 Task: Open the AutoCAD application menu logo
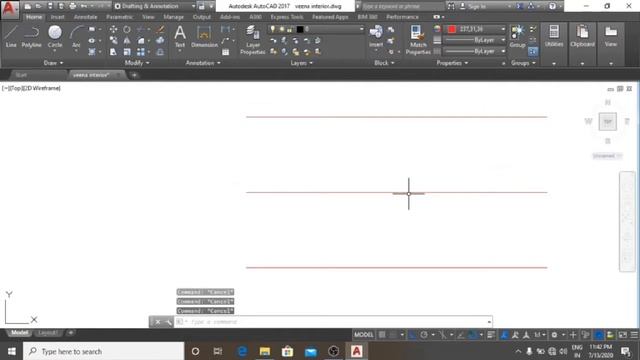[x=10, y=9]
